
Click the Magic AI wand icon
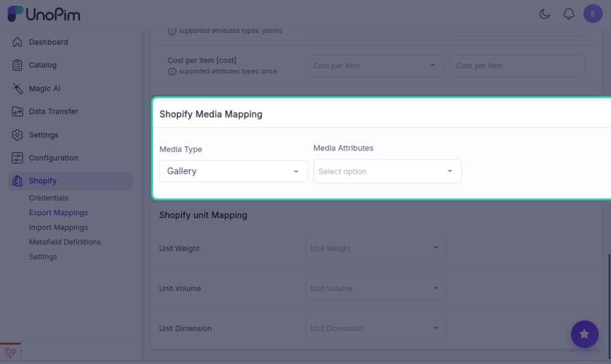(17, 88)
